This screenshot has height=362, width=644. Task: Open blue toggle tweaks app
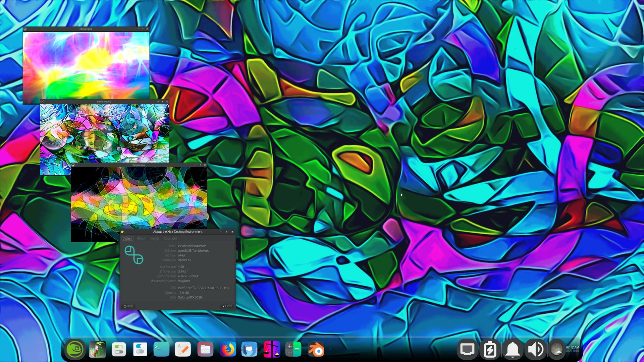[140, 349]
